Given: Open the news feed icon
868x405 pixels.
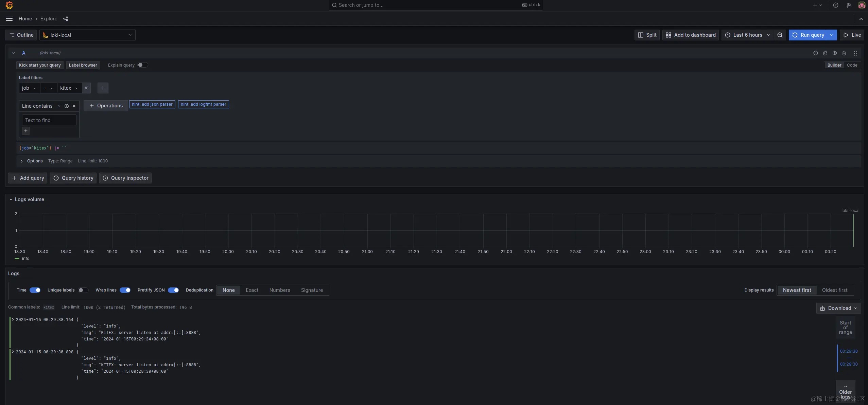Looking at the screenshot, I should tap(849, 5).
